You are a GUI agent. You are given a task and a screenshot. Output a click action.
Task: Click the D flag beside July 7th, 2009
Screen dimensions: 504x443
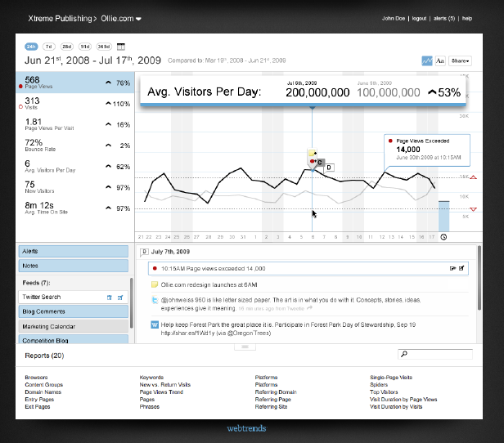[x=144, y=252]
